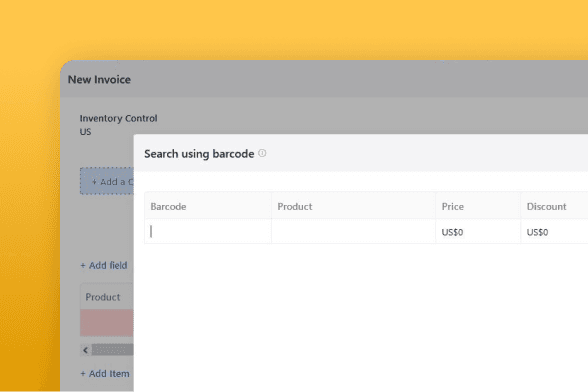Click the Price cell showing US$0
The image size is (588, 392).
pyautogui.click(x=478, y=231)
